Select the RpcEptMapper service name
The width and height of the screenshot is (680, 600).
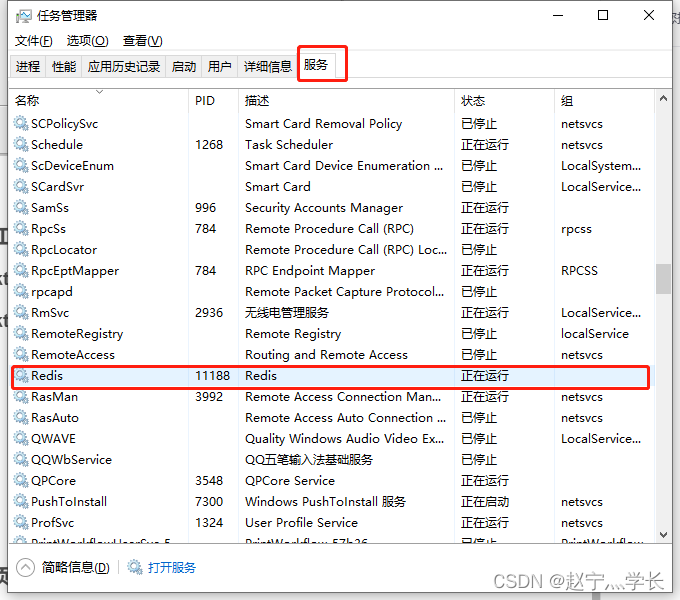[75, 271]
